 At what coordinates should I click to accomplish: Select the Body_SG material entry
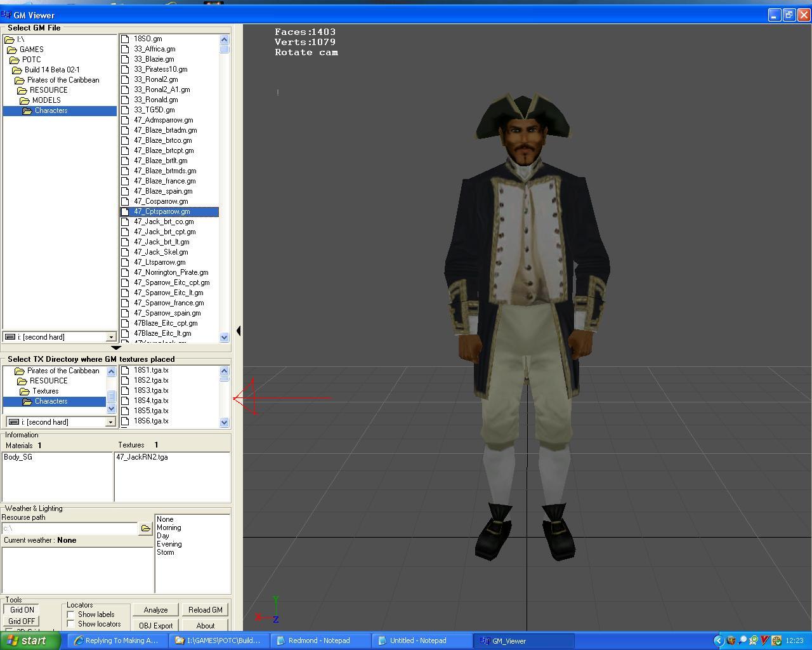coord(18,457)
